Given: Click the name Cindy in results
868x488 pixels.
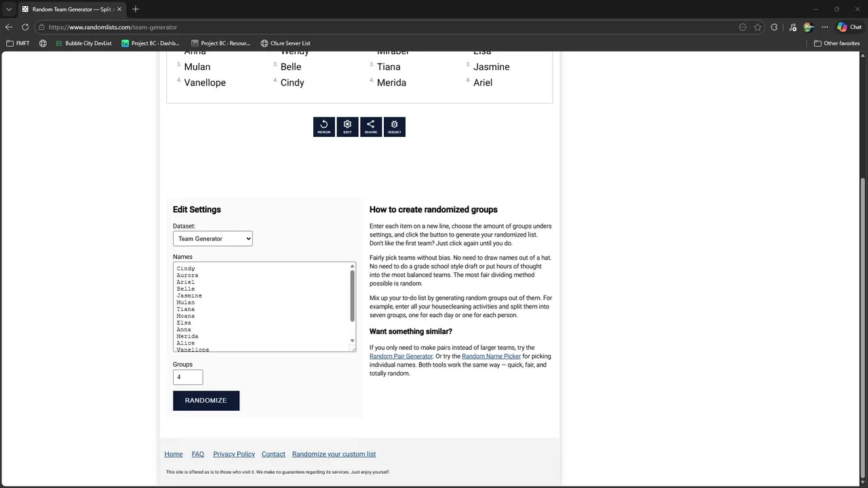Looking at the screenshot, I should click(x=292, y=83).
